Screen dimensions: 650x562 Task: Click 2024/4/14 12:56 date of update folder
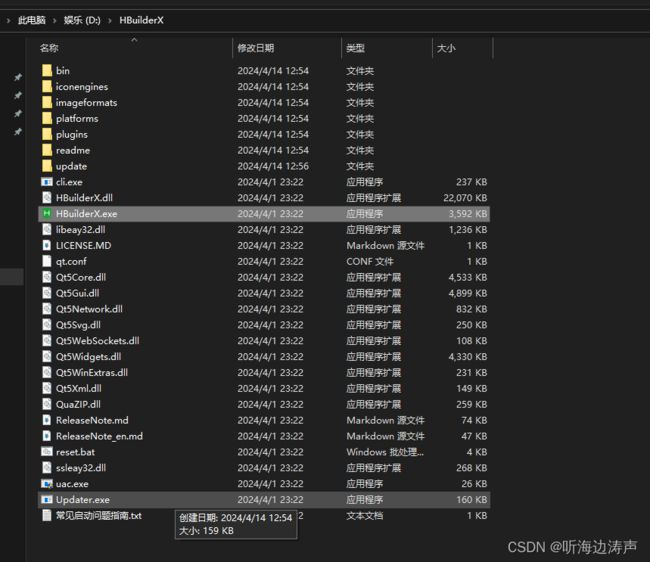[273, 166]
